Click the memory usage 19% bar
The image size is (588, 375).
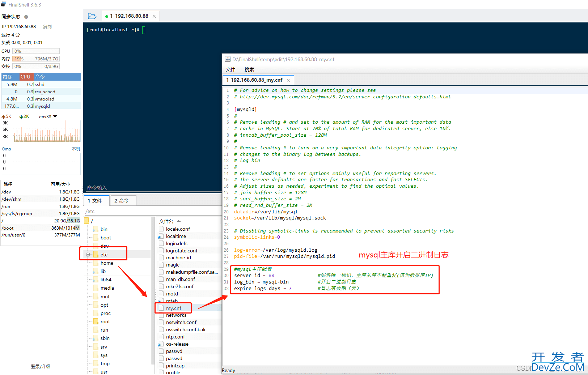point(36,59)
